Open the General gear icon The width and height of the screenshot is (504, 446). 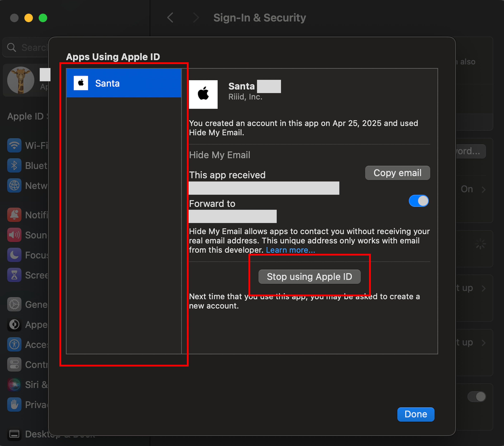pyautogui.click(x=14, y=304)
